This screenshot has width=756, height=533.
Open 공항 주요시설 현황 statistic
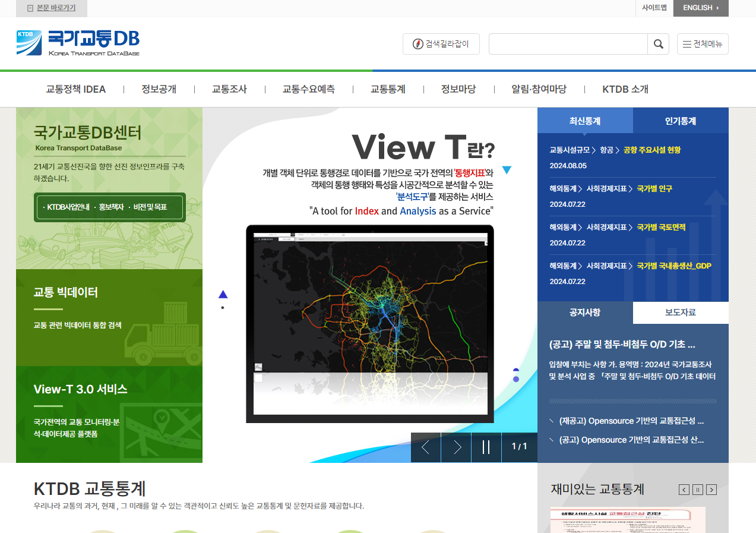pos(652,150)
